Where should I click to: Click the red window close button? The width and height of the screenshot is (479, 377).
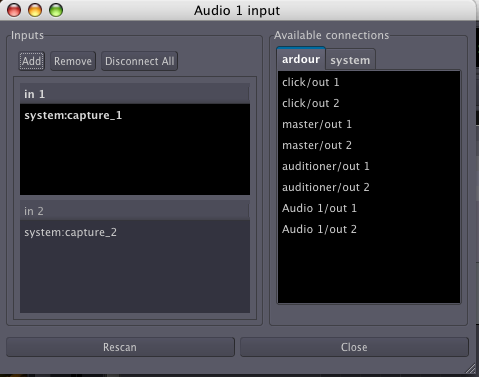pyautogui.click(x=14, y=10)
